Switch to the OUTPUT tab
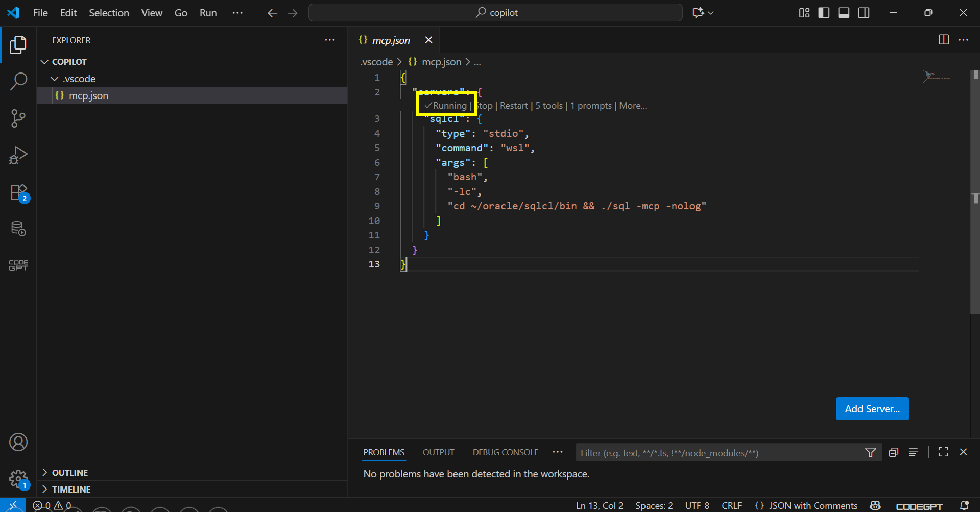The image size is (980, 512). (438, 452)
